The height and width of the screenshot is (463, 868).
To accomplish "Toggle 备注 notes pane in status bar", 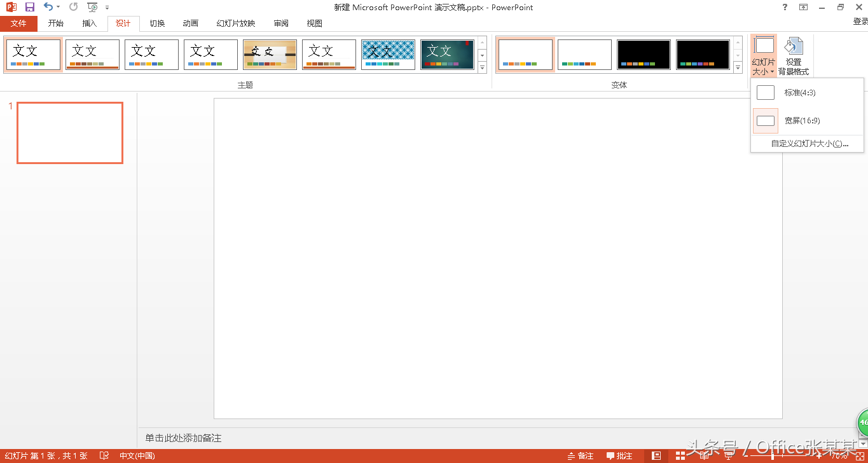I will (x=580, y=455).
